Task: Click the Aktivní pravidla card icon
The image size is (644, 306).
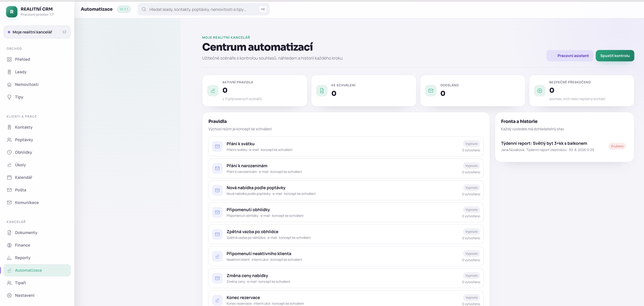Action: click(x=213, y=91)
